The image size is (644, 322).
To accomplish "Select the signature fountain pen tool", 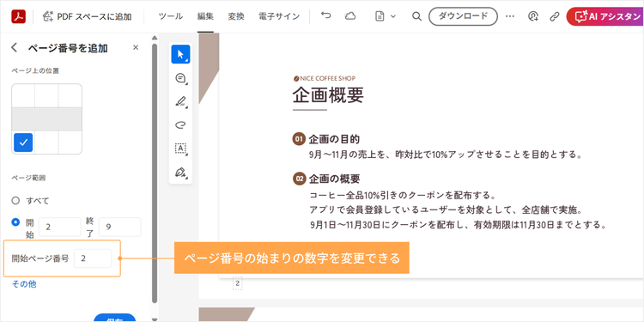I will (180, 172).
